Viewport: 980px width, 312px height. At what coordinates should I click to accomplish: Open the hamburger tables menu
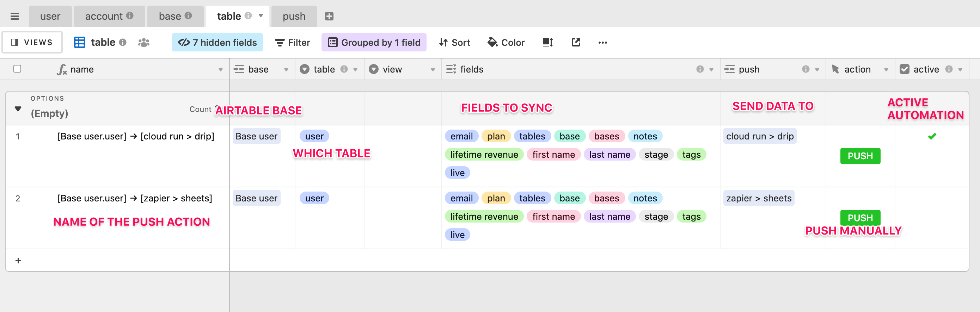click(15, 16)
